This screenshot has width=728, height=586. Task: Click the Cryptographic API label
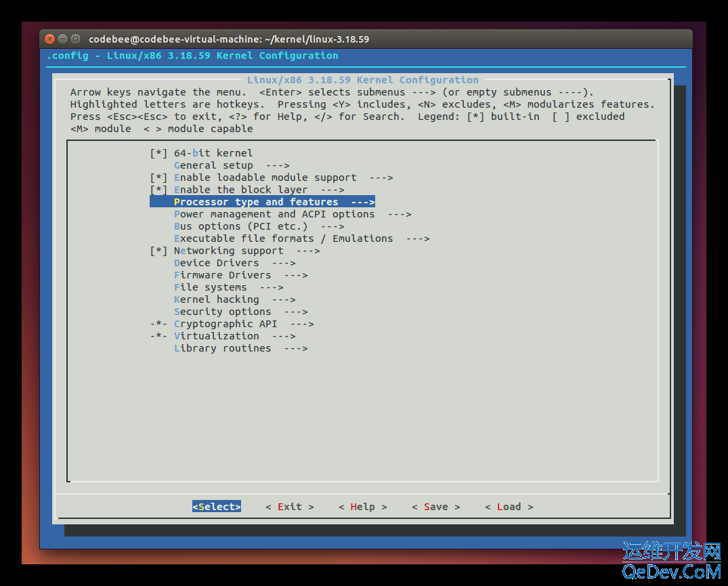click(x=226, y=324)
